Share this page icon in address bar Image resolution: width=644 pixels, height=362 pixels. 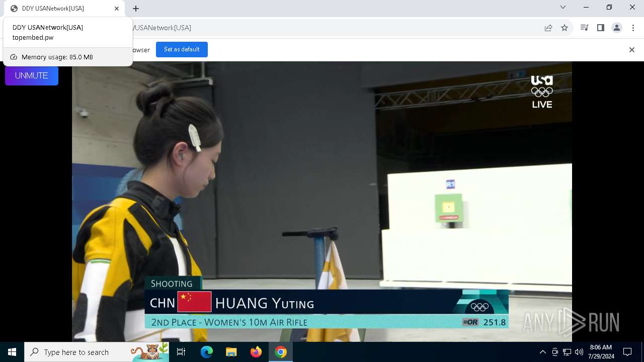tap(548, 28)
